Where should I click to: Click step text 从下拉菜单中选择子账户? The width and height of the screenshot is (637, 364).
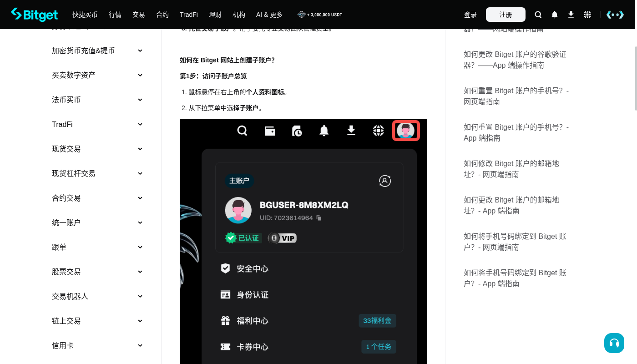226,108
